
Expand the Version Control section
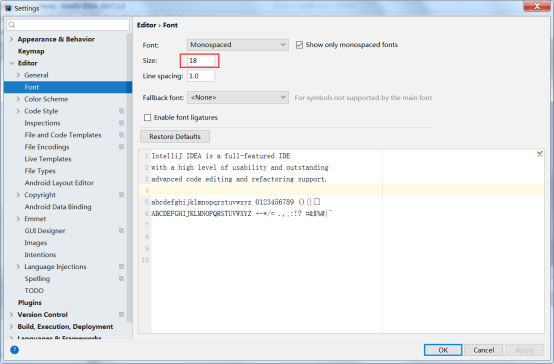tap(11, 315)
